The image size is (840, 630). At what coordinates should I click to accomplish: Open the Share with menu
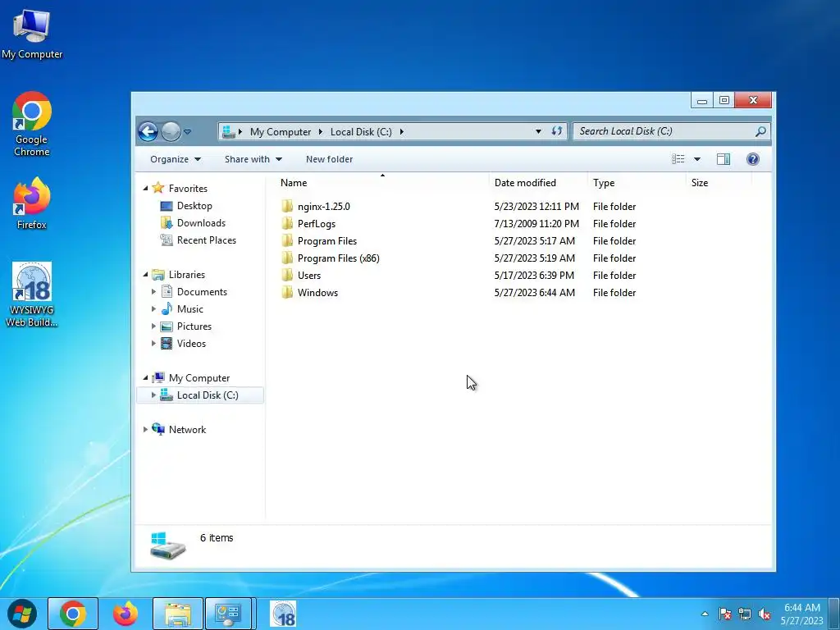point(253,159)
